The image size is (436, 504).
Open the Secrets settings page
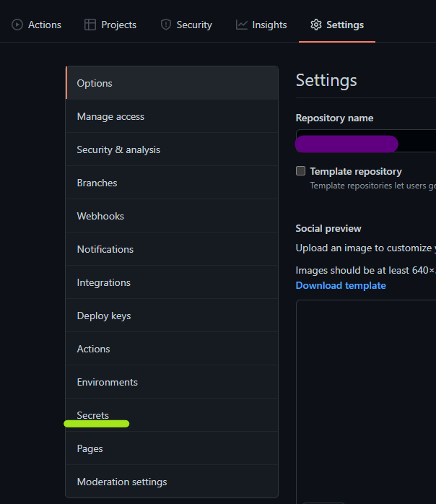[x=93, y=415]
